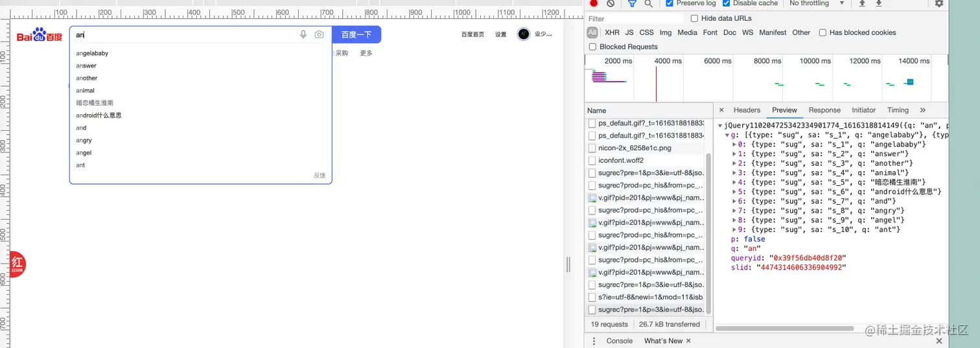980x348 pixels.
Task: Expand item 3 animal
Action: (734, 172)
